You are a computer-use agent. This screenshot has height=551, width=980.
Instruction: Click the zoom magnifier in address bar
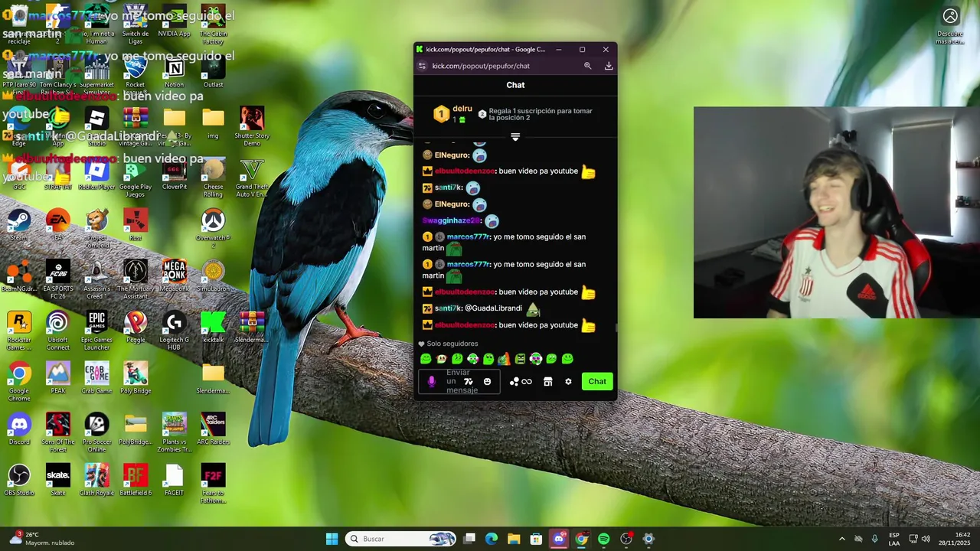click(588, 66)
